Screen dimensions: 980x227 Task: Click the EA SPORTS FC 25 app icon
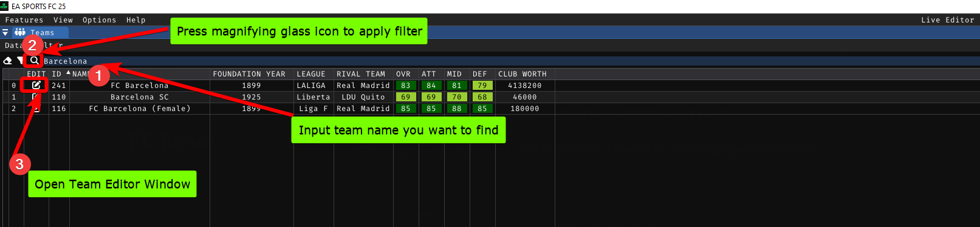click(x=4, y=6)
